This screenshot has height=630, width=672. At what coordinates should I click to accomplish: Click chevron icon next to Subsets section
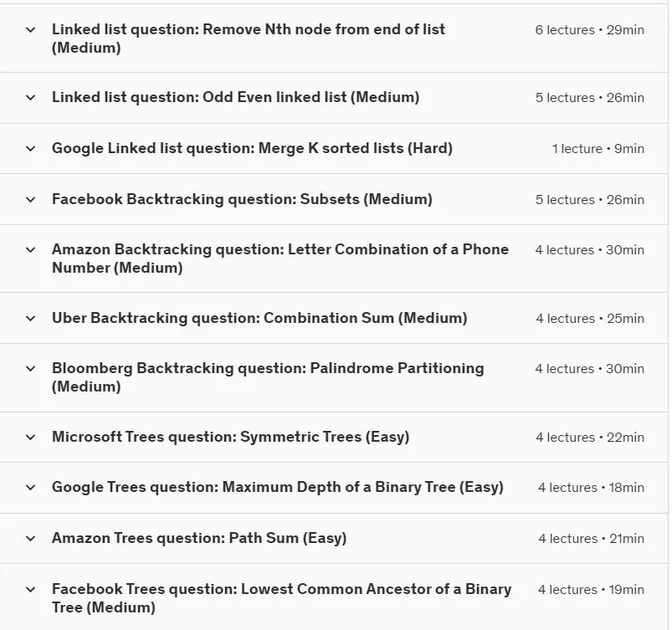30,200
